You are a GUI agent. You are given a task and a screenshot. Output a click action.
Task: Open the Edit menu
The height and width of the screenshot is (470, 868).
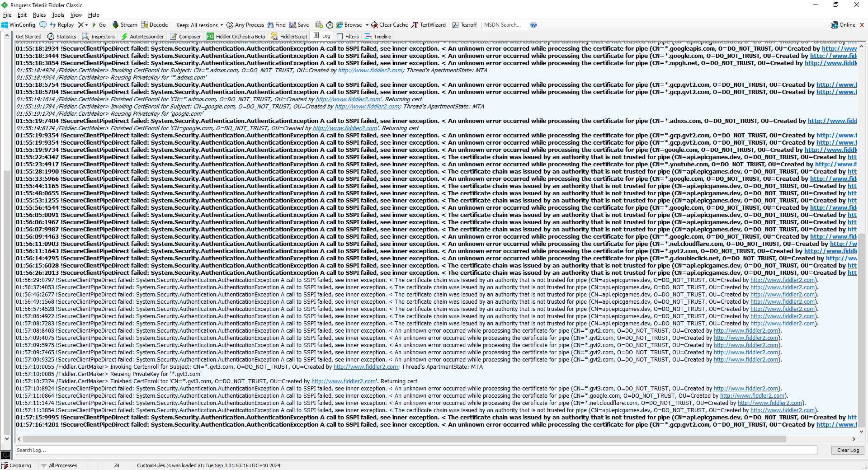tap(22, 15)
